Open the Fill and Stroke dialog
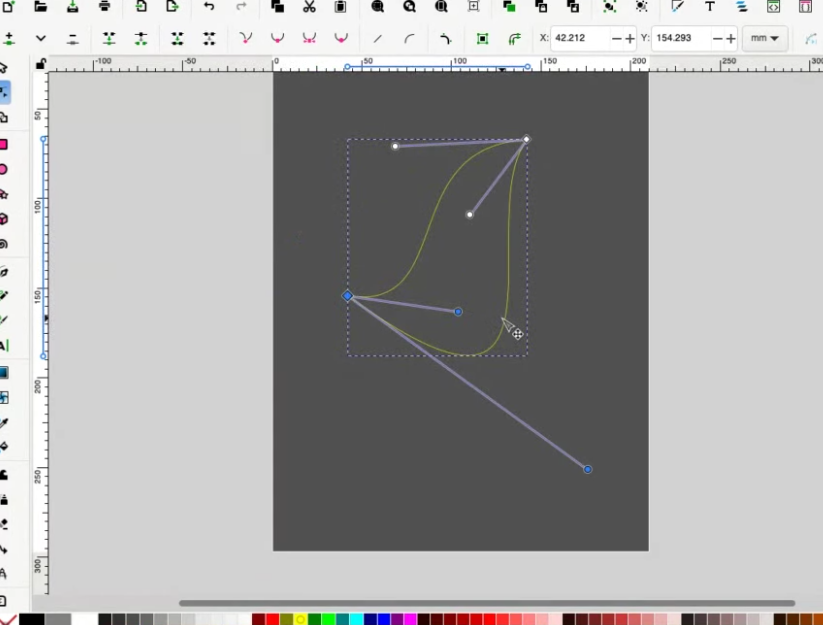This screenshot has width=823, height=625. [678, 6]
